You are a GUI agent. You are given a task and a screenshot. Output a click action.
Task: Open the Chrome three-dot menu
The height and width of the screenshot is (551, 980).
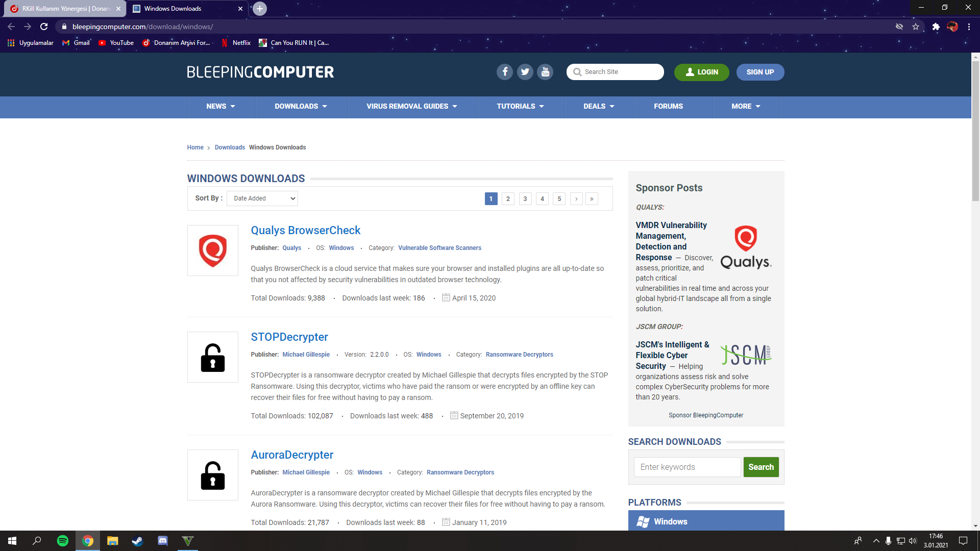coord(969,27)
